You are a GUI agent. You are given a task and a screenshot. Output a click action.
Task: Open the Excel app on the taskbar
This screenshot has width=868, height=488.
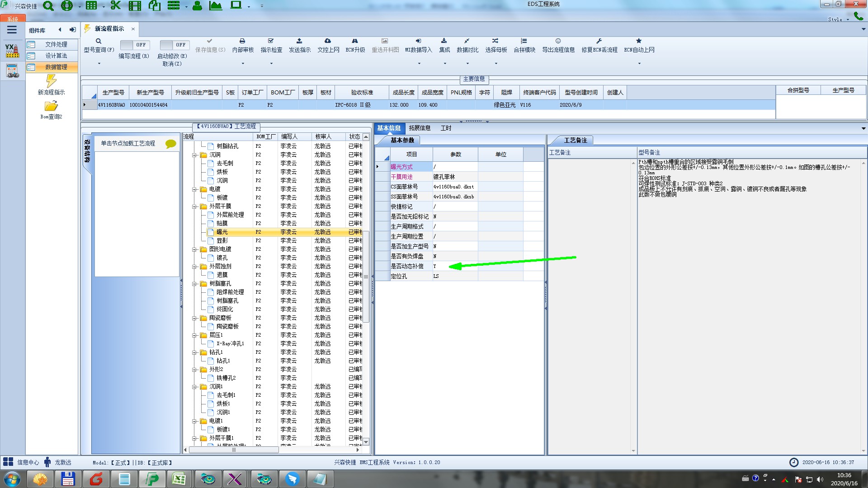179,479
